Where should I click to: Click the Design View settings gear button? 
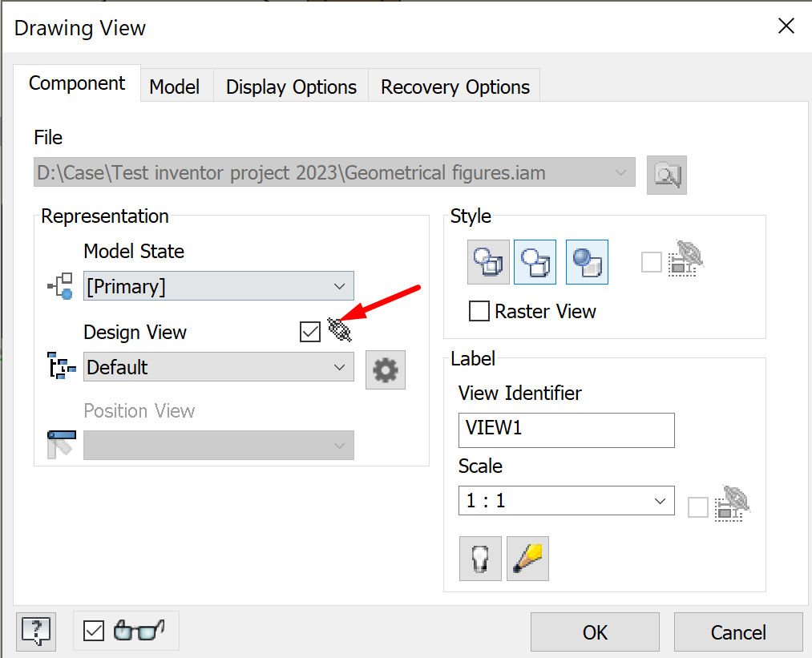[386, 369]
